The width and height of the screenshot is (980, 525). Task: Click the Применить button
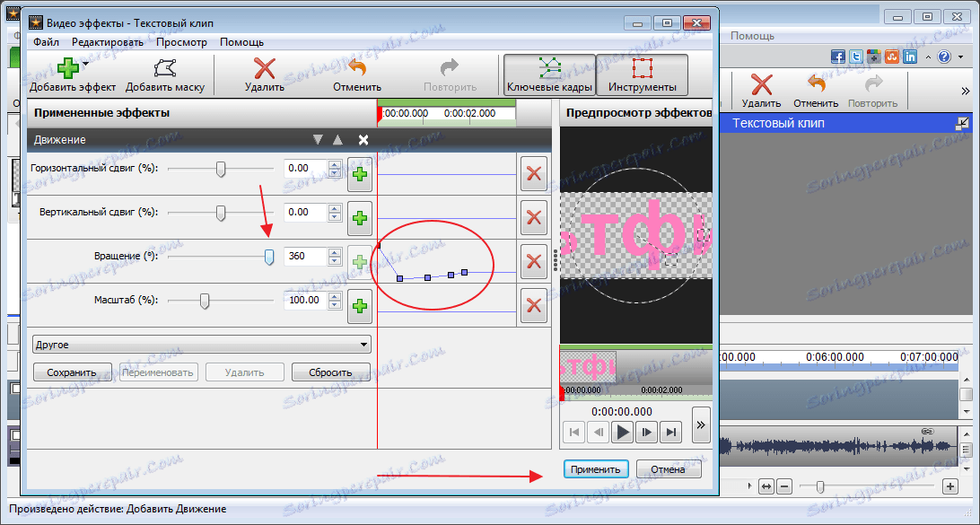[x=596, y=469]
